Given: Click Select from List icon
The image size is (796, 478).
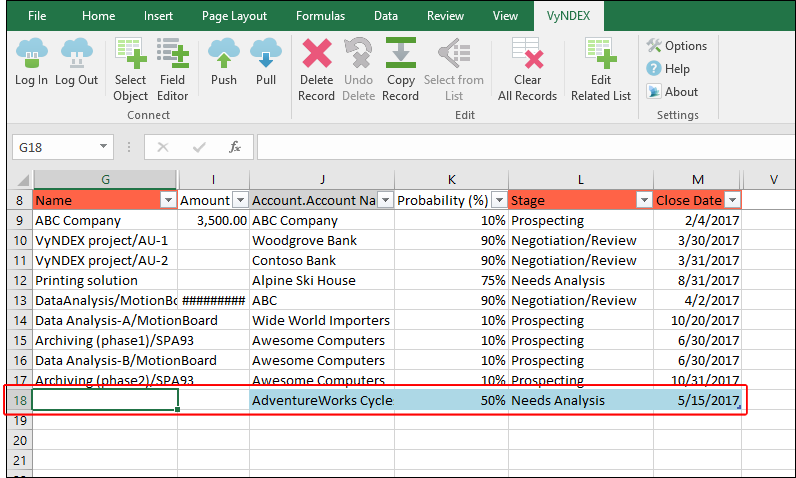Looking at the screenshot, I should [x=454, y=53].
